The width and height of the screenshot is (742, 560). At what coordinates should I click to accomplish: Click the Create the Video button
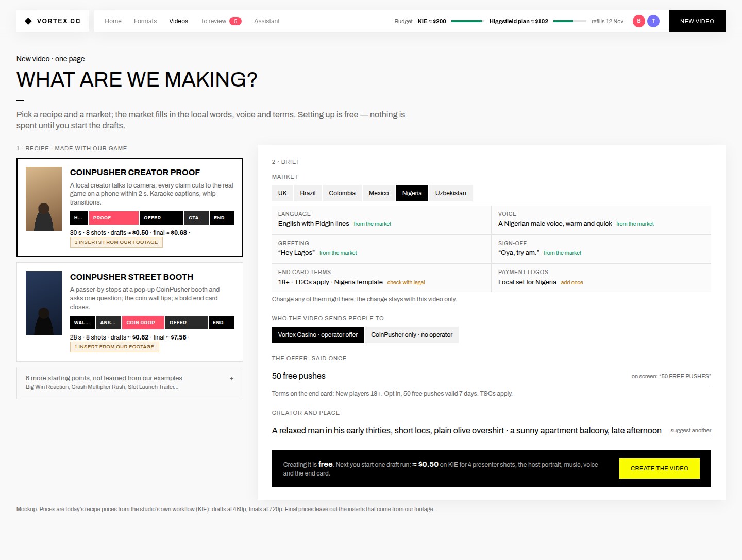click(660, 468)
